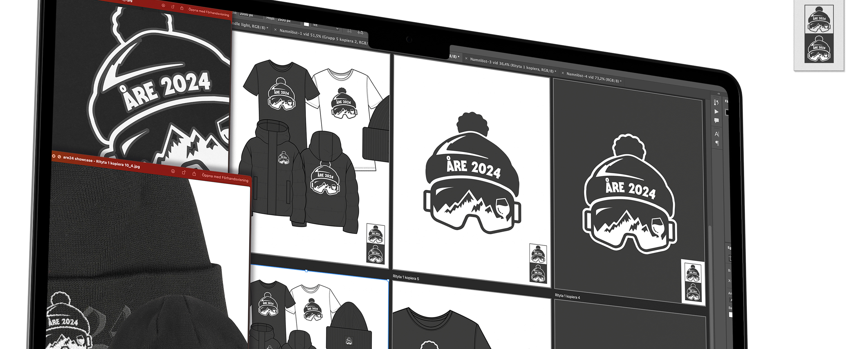Screen dimensions: 868x349
Task: Open Comments speech-bubble icon in dock
Action: pyautogui.click(x=716, y=120)
